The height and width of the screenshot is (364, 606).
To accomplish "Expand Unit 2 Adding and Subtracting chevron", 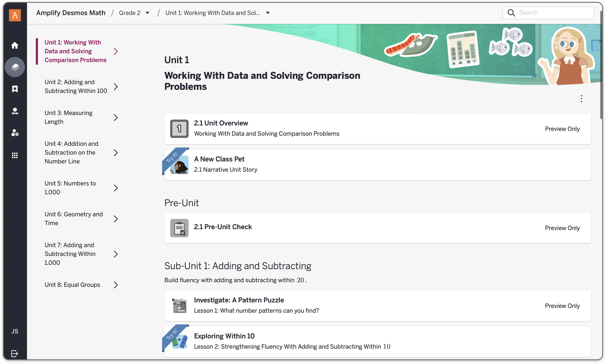I will pos(116,87).
